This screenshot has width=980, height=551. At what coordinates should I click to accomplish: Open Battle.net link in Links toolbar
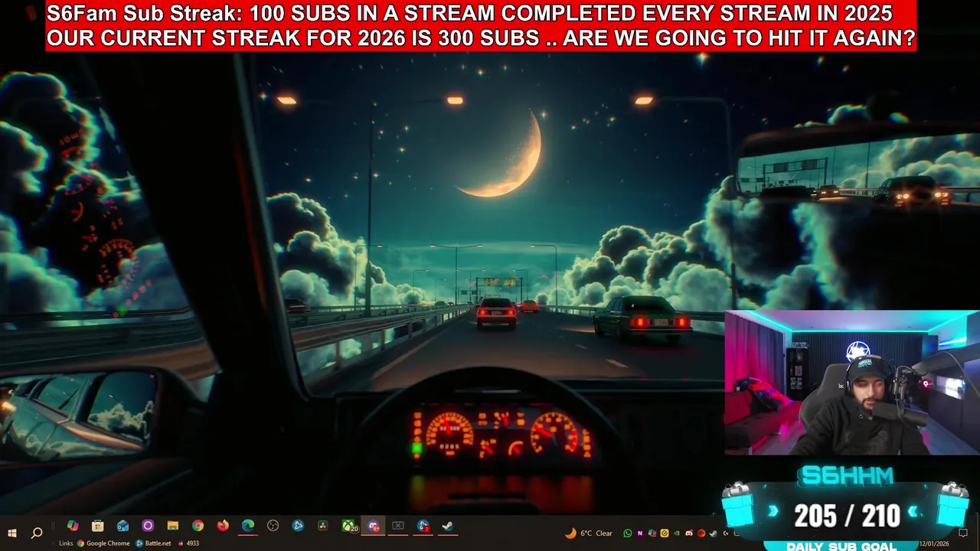(x=153, y=543)
